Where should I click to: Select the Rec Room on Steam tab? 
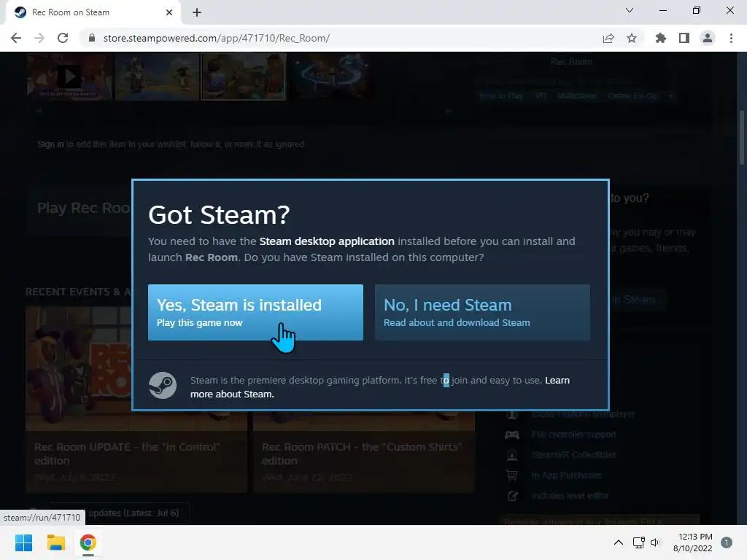pos(93,12)
